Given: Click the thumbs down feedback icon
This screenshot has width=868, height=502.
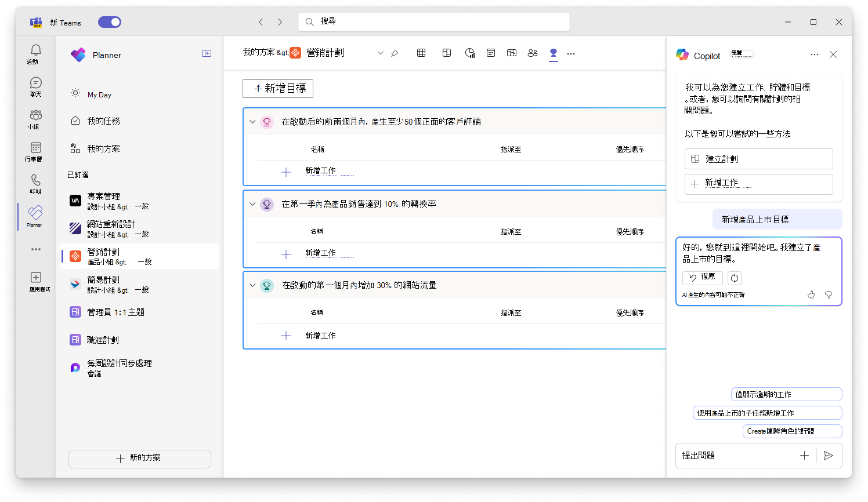Looking at the screenshot, I should tap(829, 294).
